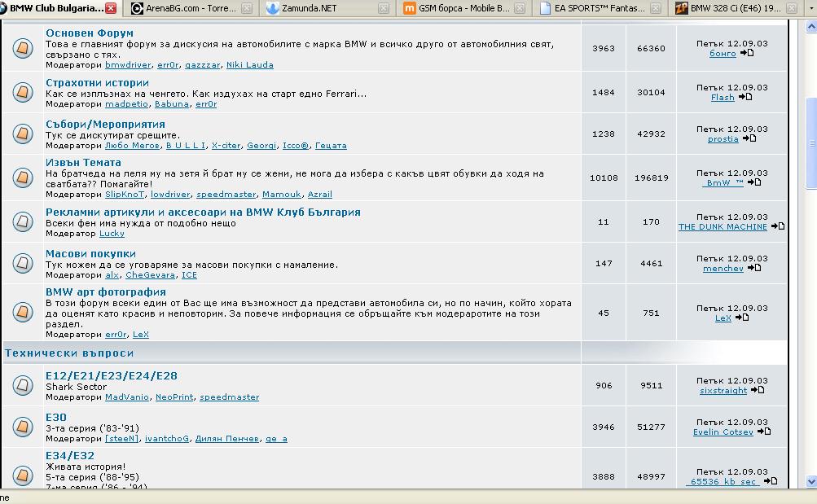View moderator SlipKnoT's profile
This screenshot has width=817, height=504.
point(125,195)
